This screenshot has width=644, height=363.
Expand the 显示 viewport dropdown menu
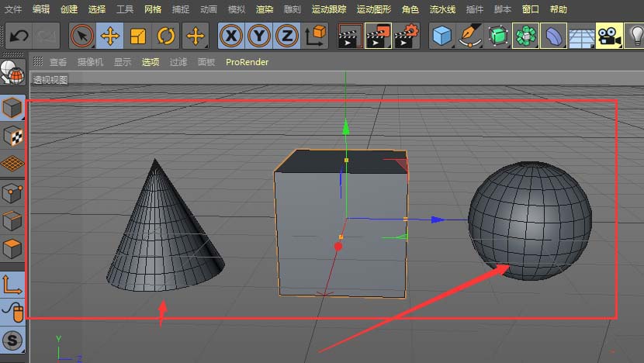pos(123,62)
